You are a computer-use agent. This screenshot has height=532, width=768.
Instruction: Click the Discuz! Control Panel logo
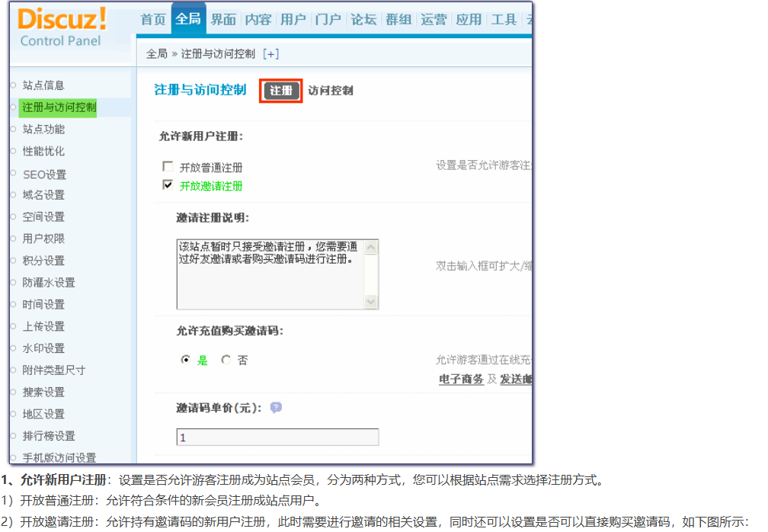pyautogui.click(x=62, y=27)
